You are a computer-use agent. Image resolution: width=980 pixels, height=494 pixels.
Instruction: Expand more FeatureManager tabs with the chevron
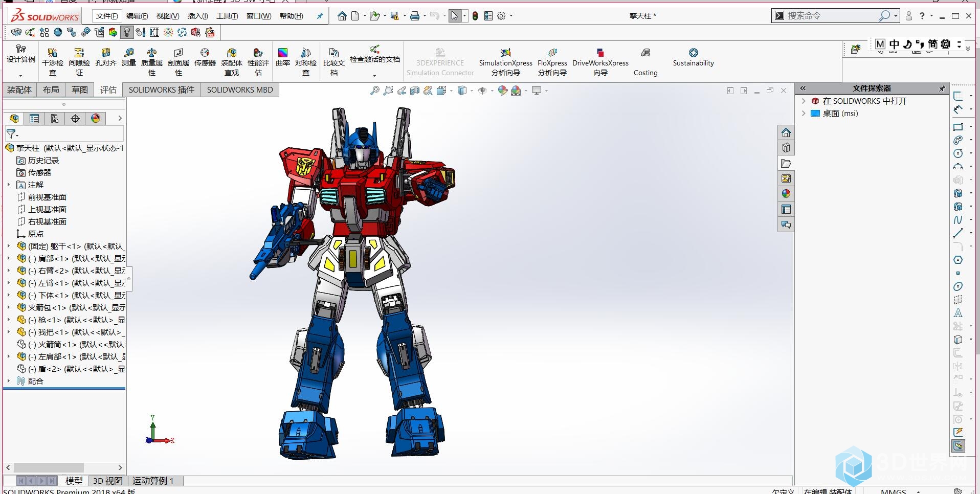pos(120,118)
